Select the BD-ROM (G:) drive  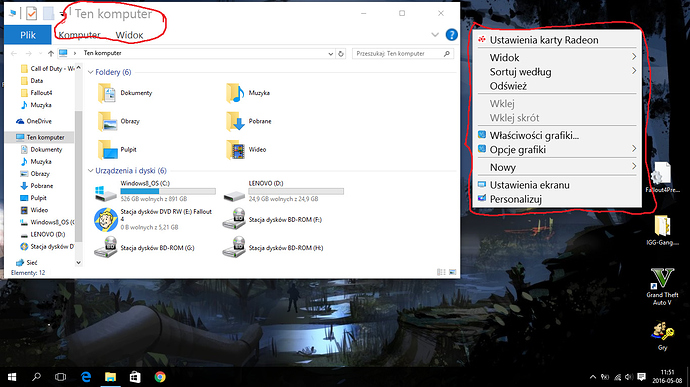144,247
